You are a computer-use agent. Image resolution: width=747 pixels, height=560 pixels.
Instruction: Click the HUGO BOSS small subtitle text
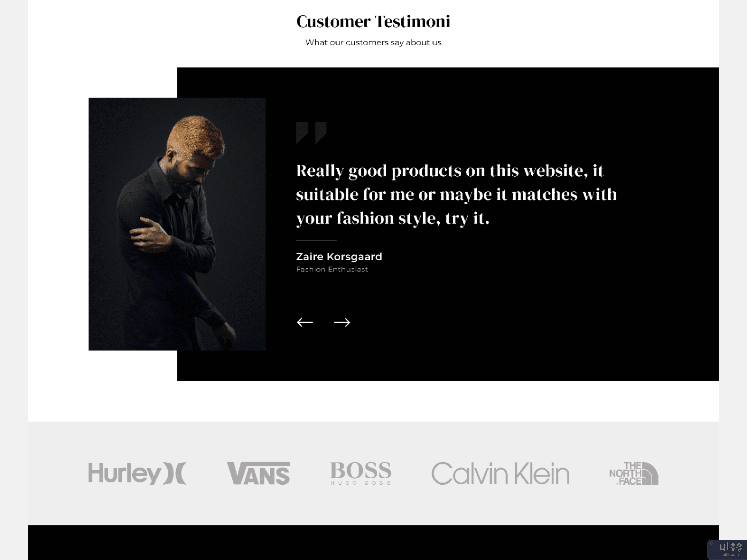(361, 483)
